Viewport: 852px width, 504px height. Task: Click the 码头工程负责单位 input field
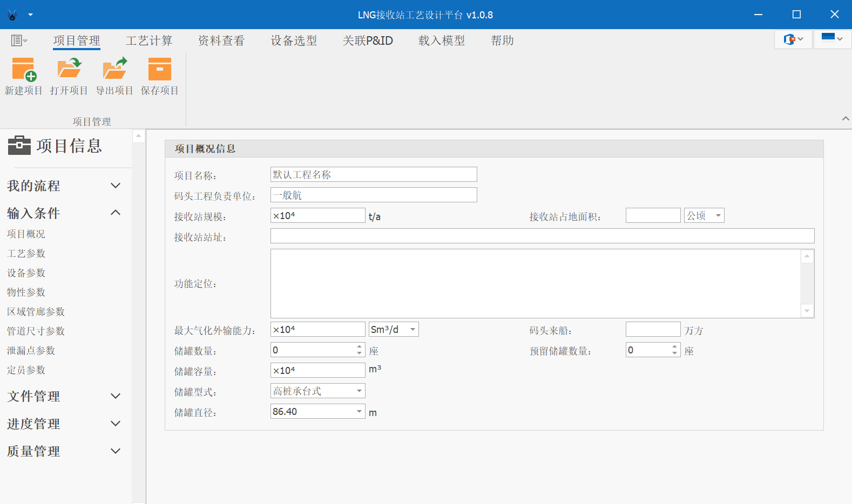(374, 195)
